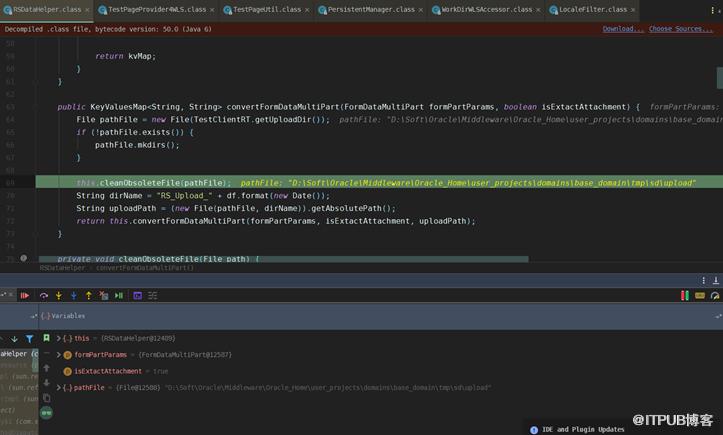Image resolution: width=723 pixels, height=435 pixels.
Task: Open the PersistentManager.class tab
Action: click(x=371, y=10)
